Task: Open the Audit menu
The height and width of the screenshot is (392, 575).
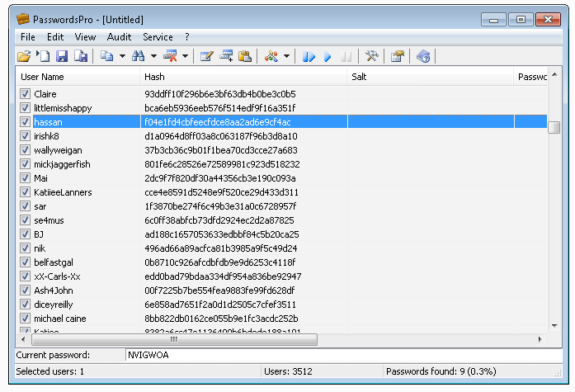Action: (119, 37)
